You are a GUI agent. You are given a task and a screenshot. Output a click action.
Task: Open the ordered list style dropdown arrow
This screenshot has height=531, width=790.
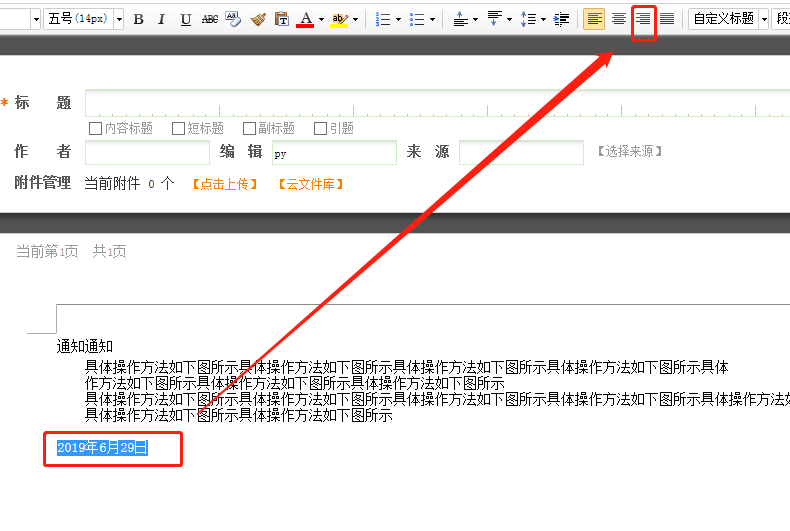coord(399,19)
